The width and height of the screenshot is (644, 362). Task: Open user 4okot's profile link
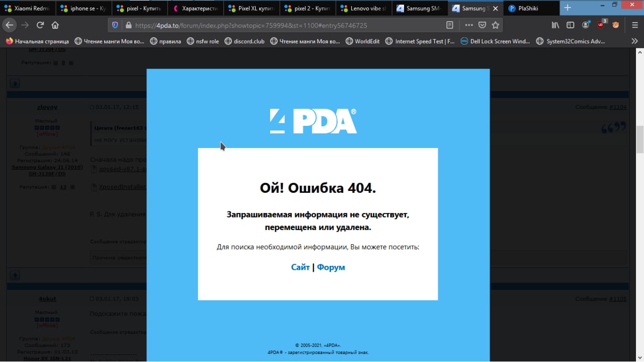click(x=47, y=299)
